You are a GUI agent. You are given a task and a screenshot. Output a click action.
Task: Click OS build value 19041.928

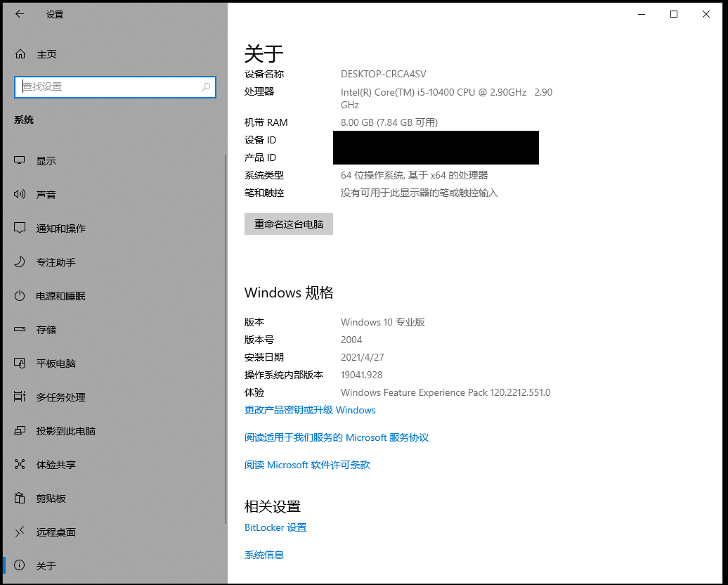click(361, 375)
